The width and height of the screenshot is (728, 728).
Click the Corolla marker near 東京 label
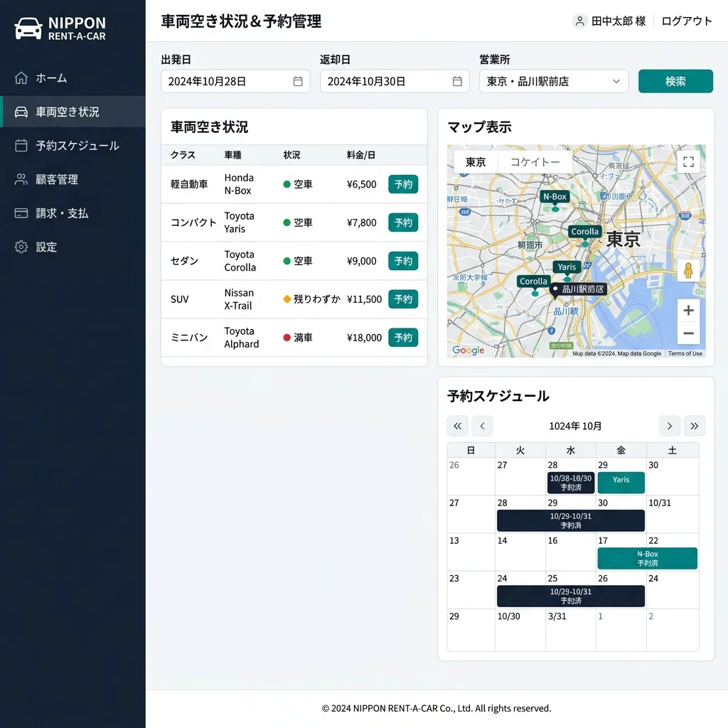coord(585,232)
